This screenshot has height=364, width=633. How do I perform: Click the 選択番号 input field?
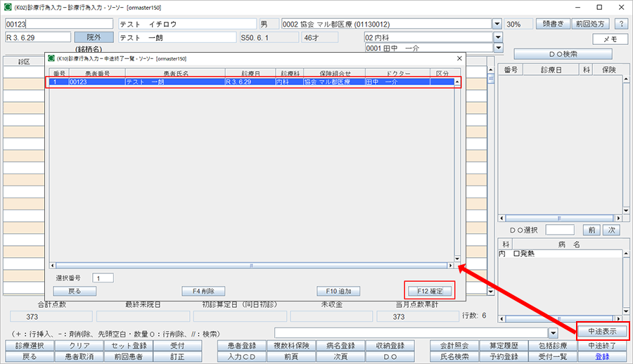click(x=103, y=278)
